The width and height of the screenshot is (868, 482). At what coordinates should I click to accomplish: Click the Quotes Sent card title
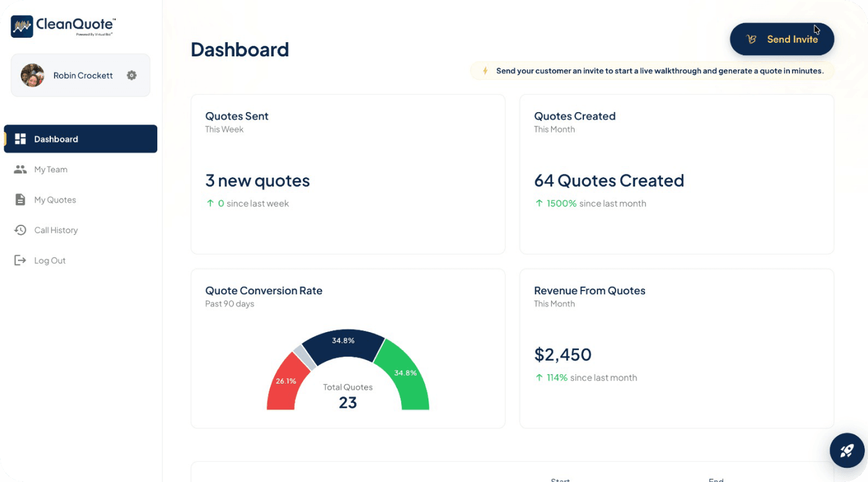click(x=237, y=116)
